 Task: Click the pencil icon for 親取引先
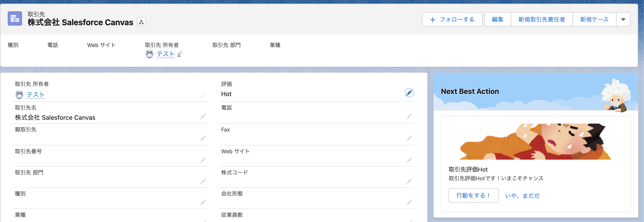(203, 138)
